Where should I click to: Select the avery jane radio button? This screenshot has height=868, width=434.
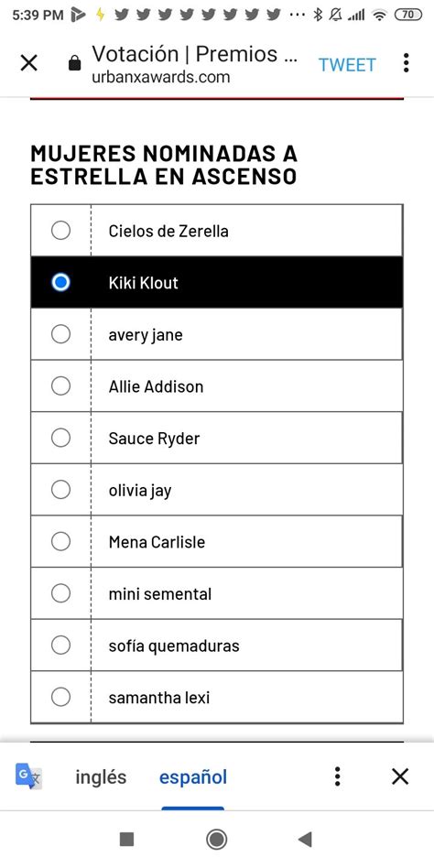(61, 334)
